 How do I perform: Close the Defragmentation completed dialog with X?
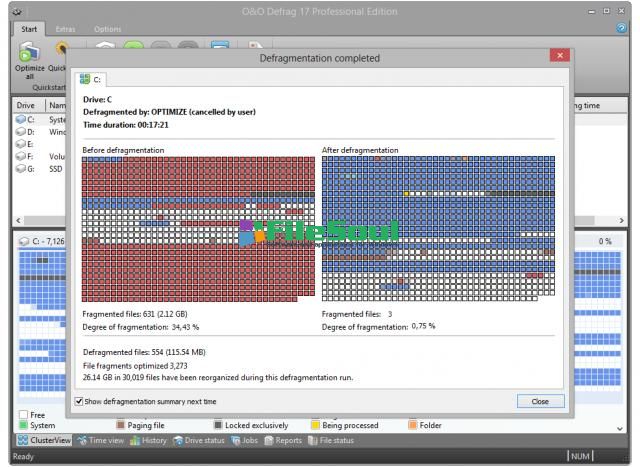(x=560, y=55)
